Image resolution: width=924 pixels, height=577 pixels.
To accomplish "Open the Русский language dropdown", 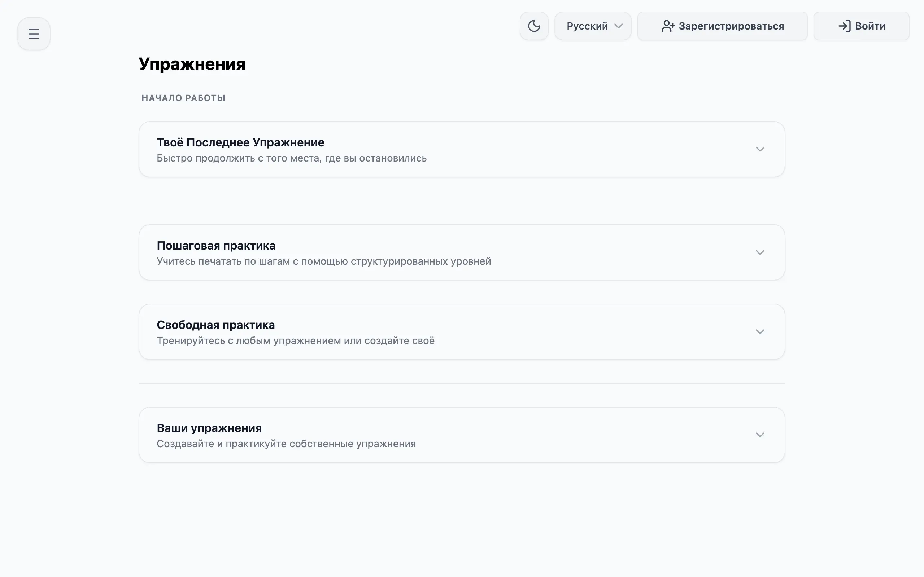I will [592, 26].
